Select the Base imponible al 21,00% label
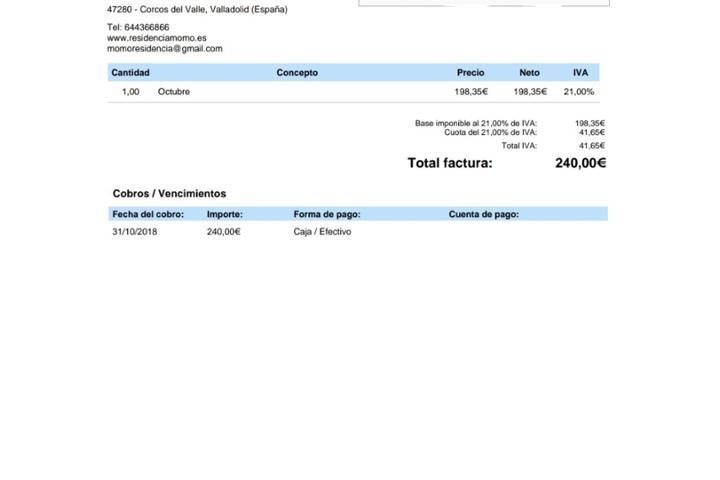The width and height of the screenshot is (720, 480). 475,124
